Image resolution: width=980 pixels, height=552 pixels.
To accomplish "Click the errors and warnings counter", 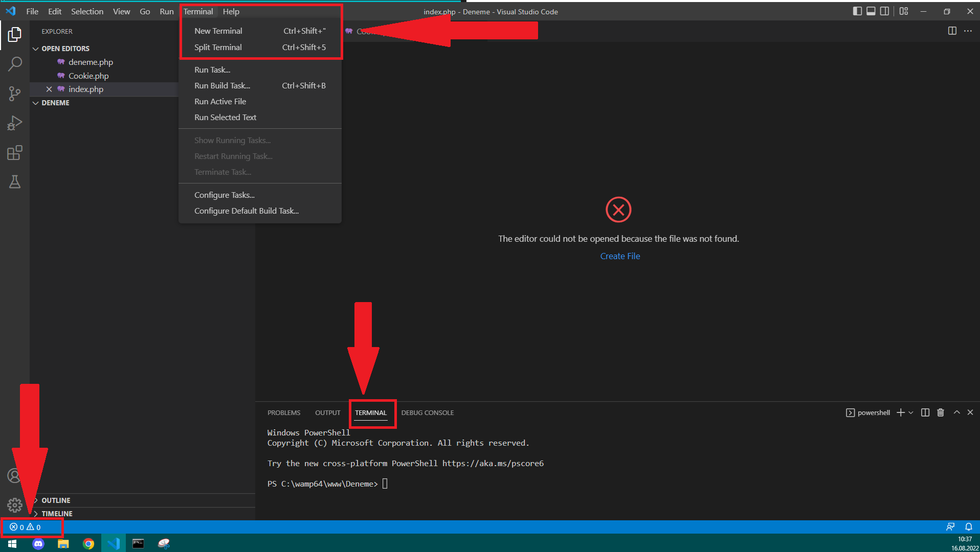I will coord(25,527).
